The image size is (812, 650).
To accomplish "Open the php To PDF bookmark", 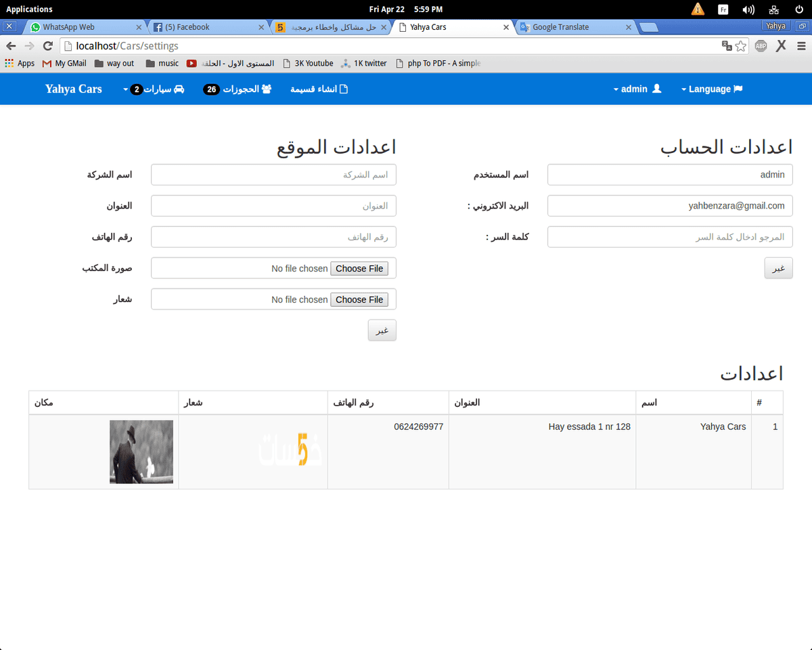I will [438, 63].
